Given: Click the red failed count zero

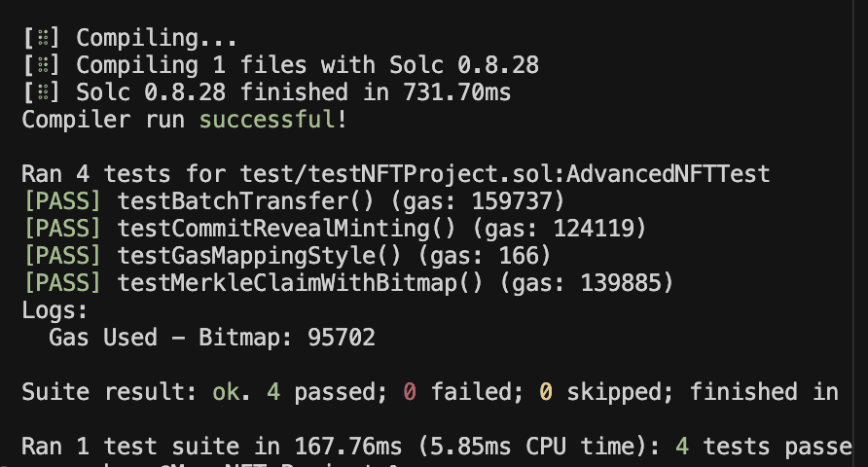Looking at the screenshot, I should pyautogui.click(x=410, y=392).
